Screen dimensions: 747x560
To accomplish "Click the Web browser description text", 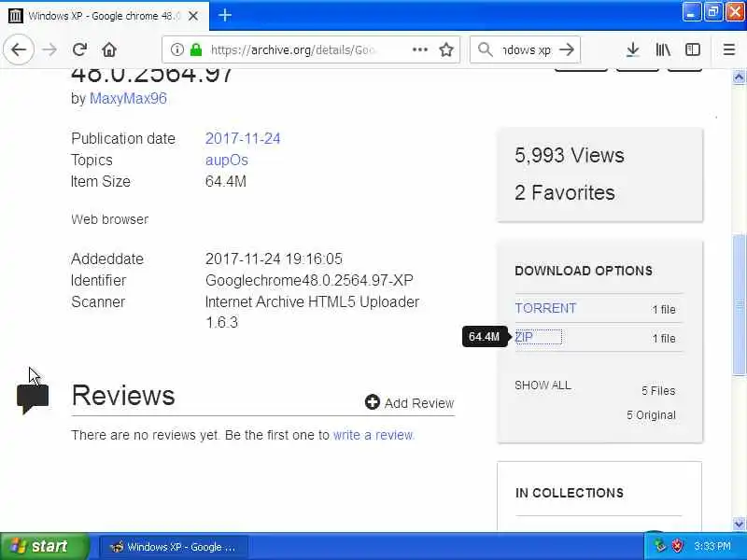I will click(x=109, y=219).
